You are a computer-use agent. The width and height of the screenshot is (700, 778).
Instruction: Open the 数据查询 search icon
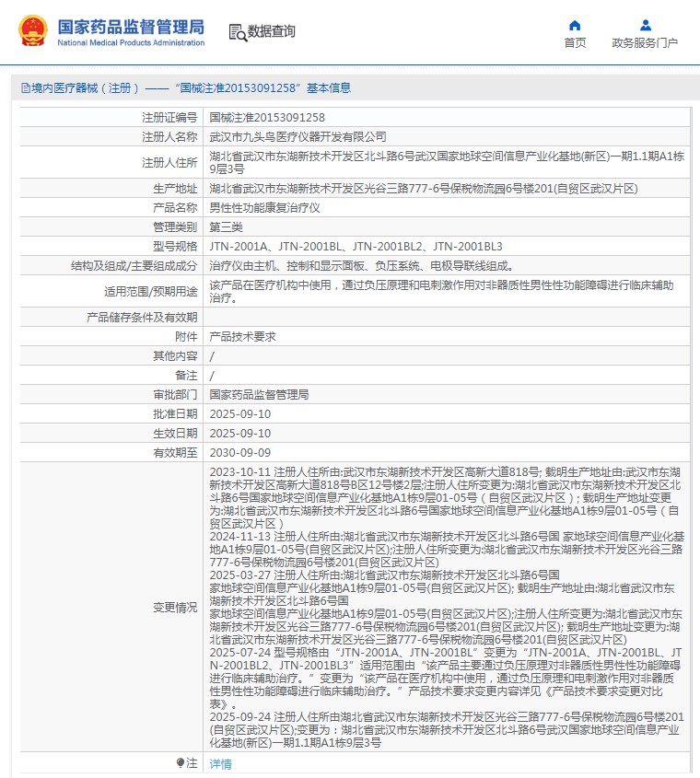click(x=238, y=32)
